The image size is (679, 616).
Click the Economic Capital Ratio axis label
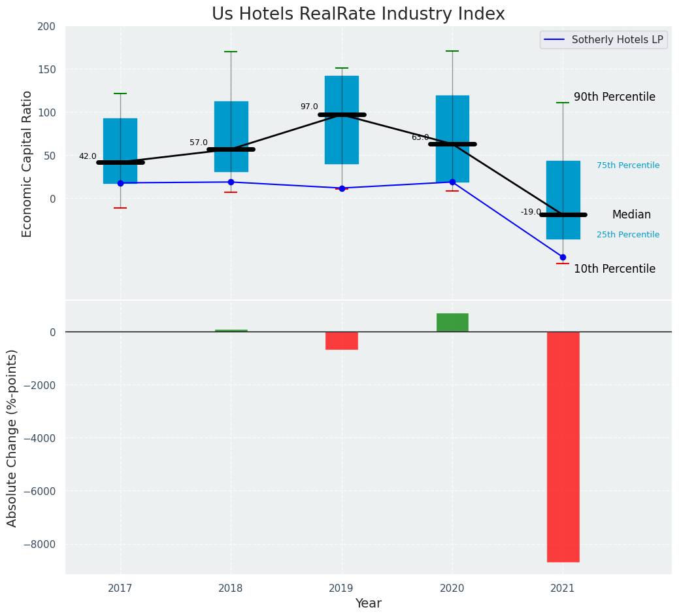tap(27, 163)
